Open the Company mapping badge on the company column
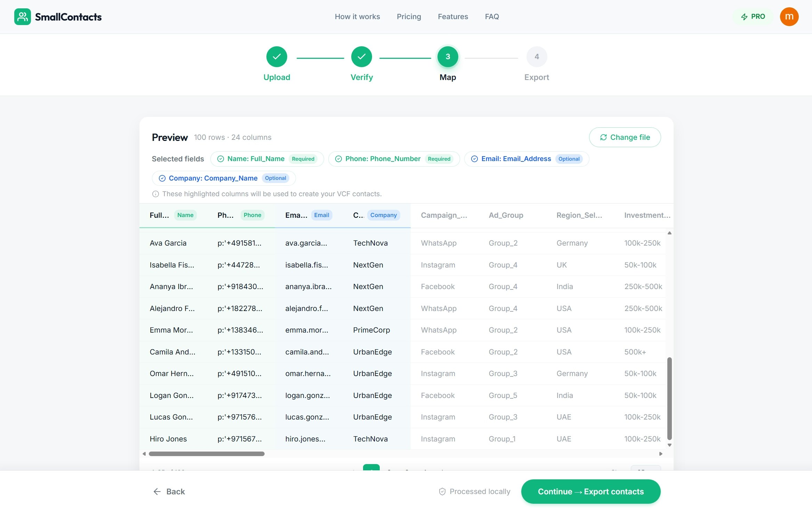Image resolution: width=812 pixels, height=510 pixels. (383, 215)
